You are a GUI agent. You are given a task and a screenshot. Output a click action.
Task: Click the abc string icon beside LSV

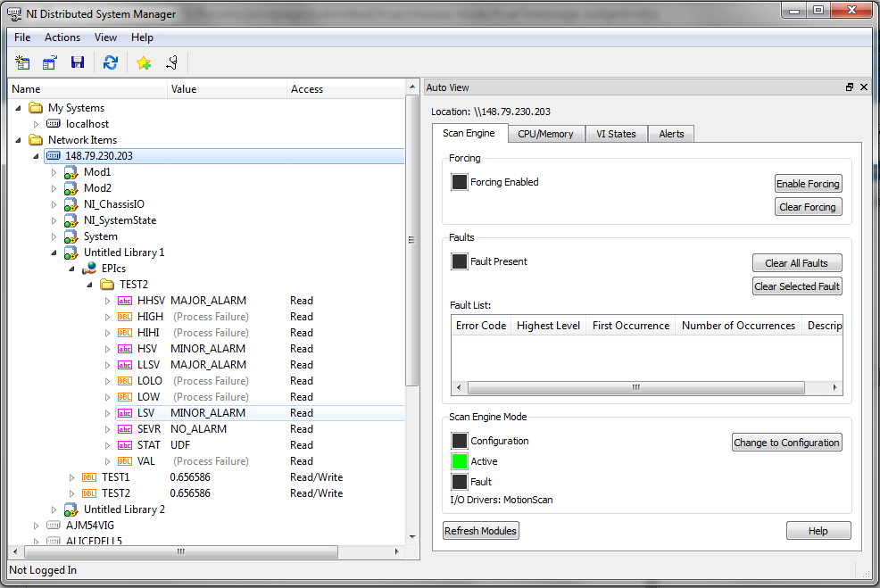tap(125, 413)
